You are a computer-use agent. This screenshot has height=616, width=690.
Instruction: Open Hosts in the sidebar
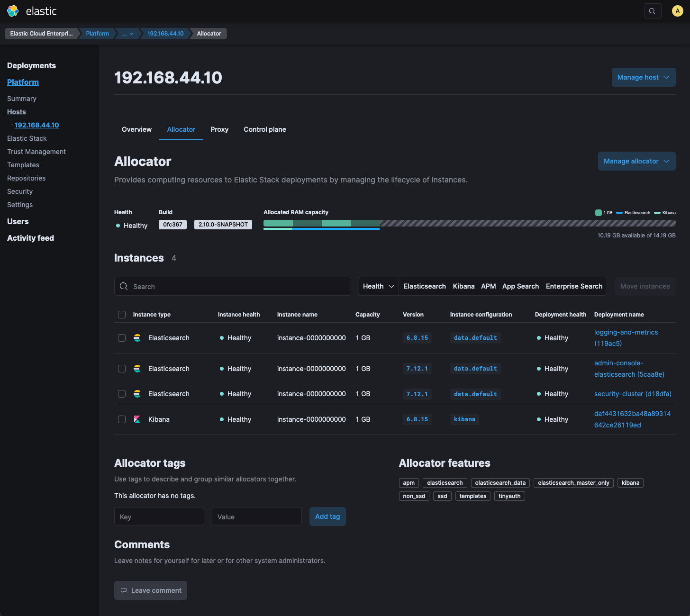coord(17,112)
